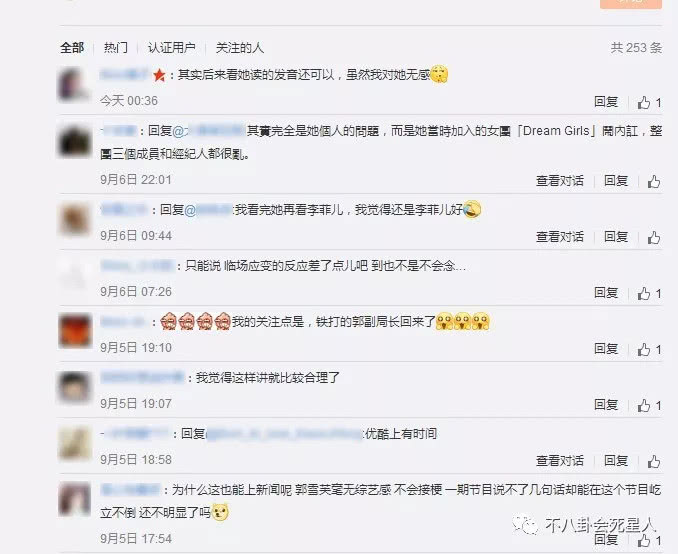Click 回复 on the 今天 00:36 comment
This screenshot has height=554, width=678.
tap(606, 102)
